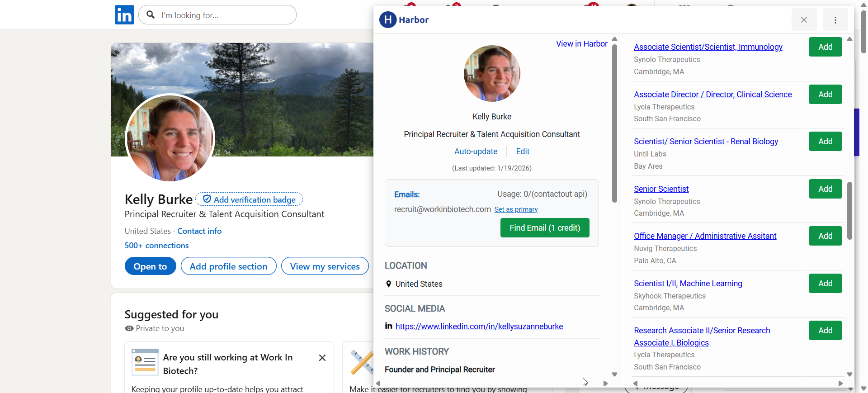
Task: Click the verification badge shield icon
Action: [207, 199]
